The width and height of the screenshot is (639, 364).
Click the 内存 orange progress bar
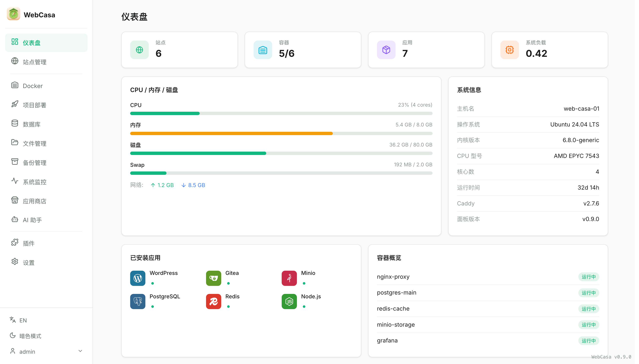tap(281, 133)
